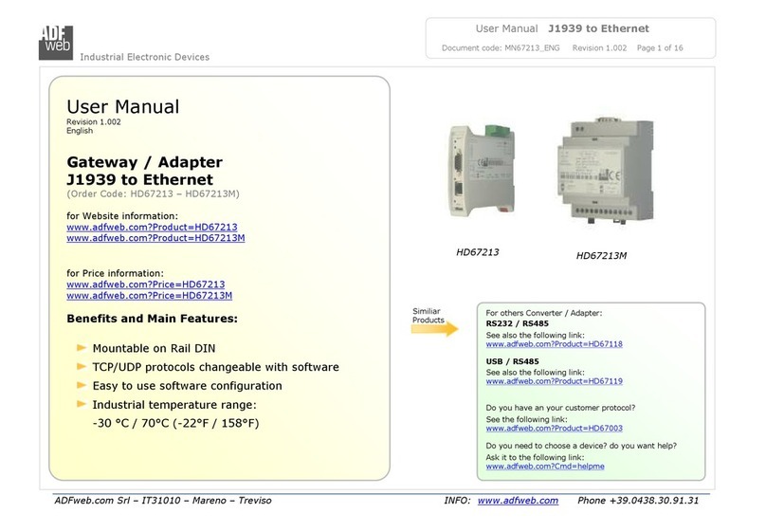Click header title 'J1939 to Ethernet'

(x=598, y=28)
